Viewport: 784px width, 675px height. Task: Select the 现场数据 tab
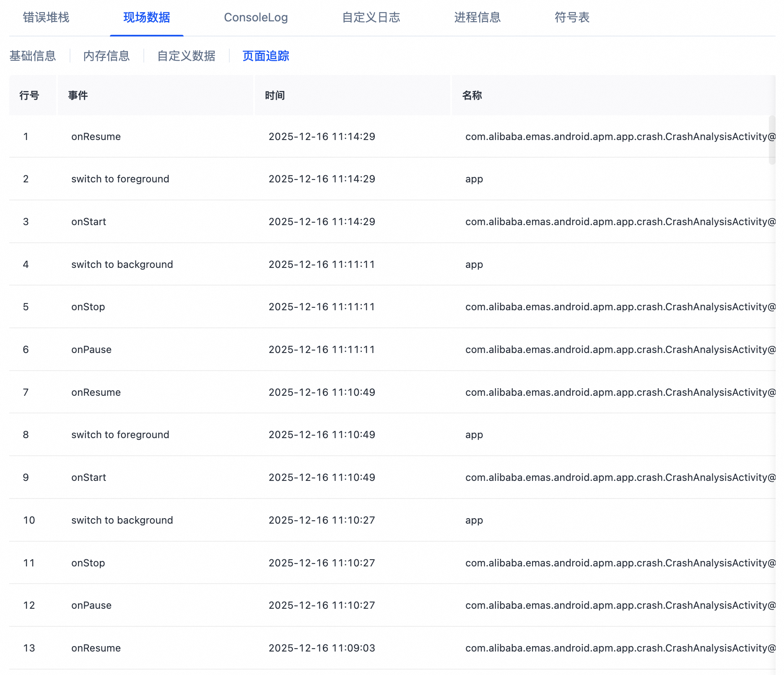(147, 18)
